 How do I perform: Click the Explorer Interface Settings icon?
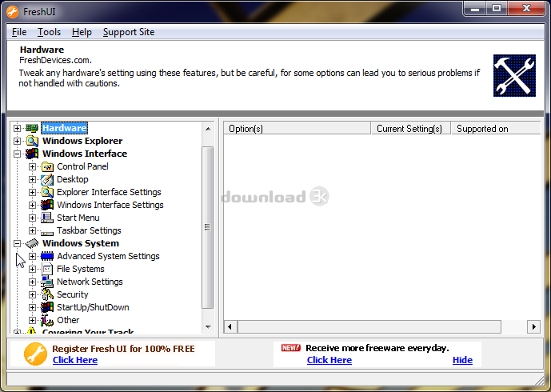[47, 192]
